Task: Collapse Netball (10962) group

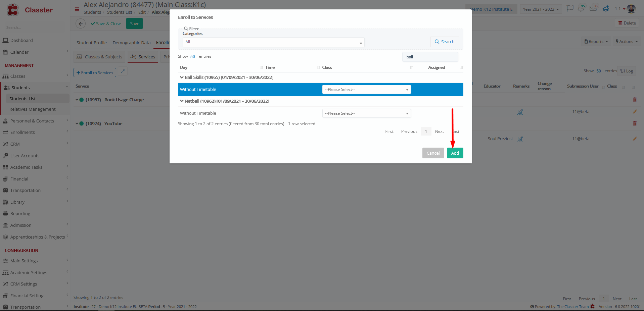Action: coord(182,101)
